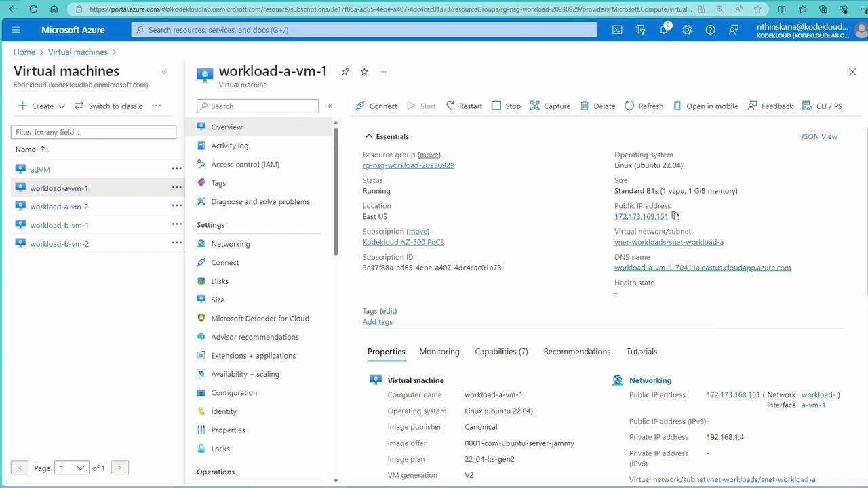Switch to the Recommendations tab
Screen dimensions: 868x488
pos(577,352)
